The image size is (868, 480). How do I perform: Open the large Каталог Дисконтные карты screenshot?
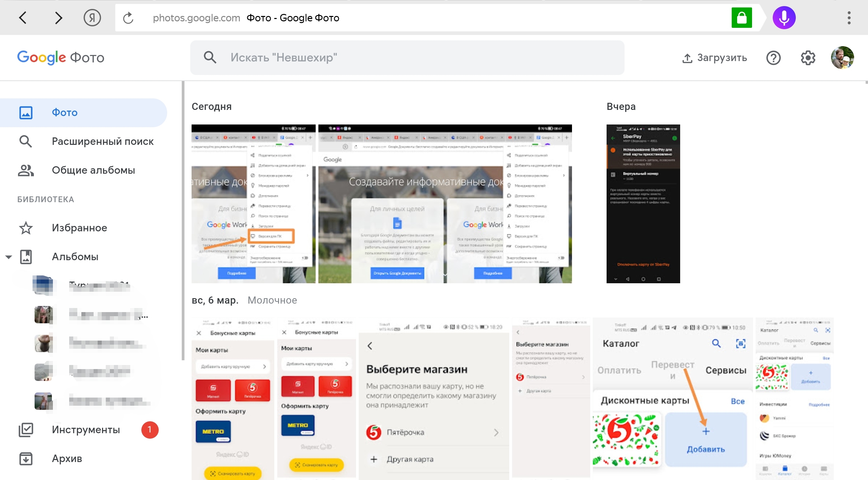[673, 399]
